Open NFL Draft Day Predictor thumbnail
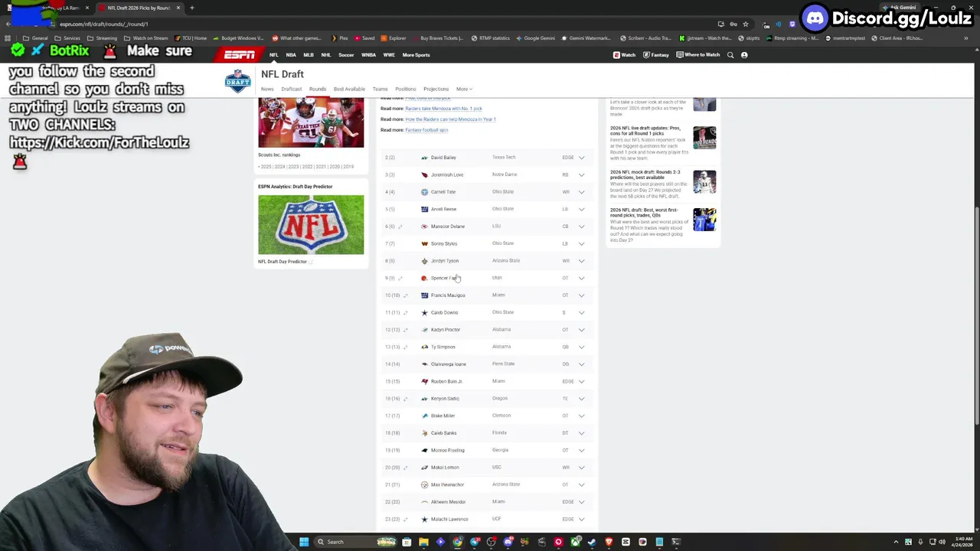Viewport: 980px width, 551px height. tap(311, 224)
